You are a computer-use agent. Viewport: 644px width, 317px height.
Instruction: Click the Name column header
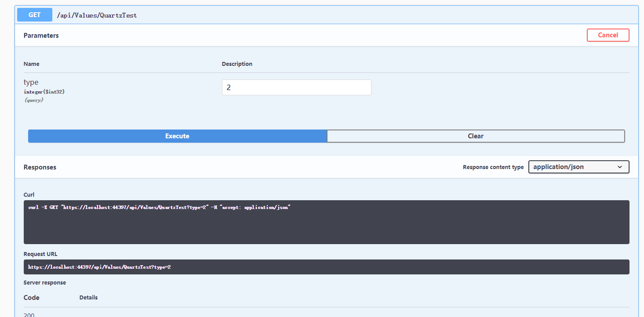(x=31, y=64)
